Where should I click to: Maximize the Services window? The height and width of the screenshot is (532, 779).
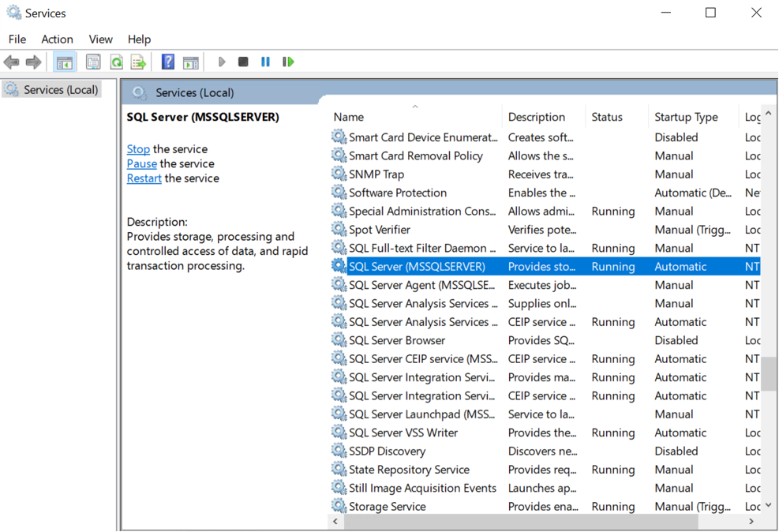pos(710,13)
